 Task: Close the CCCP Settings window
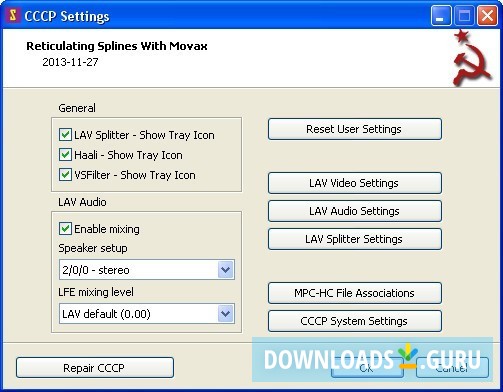coord(487,16)
